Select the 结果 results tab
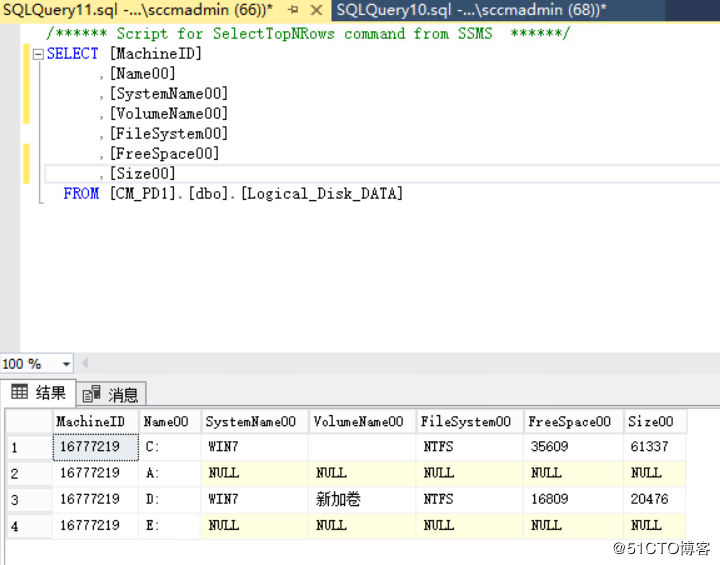This screenshot has height=565, width=720. (x=38, y=393)
